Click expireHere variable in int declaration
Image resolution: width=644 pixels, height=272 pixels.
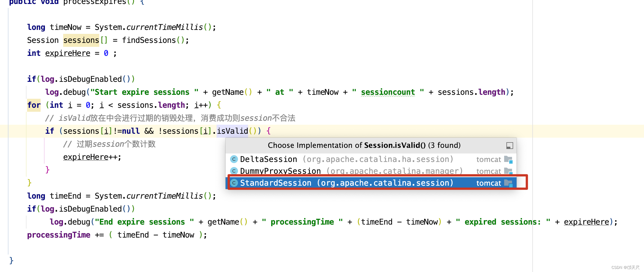[x=68, y=53]
